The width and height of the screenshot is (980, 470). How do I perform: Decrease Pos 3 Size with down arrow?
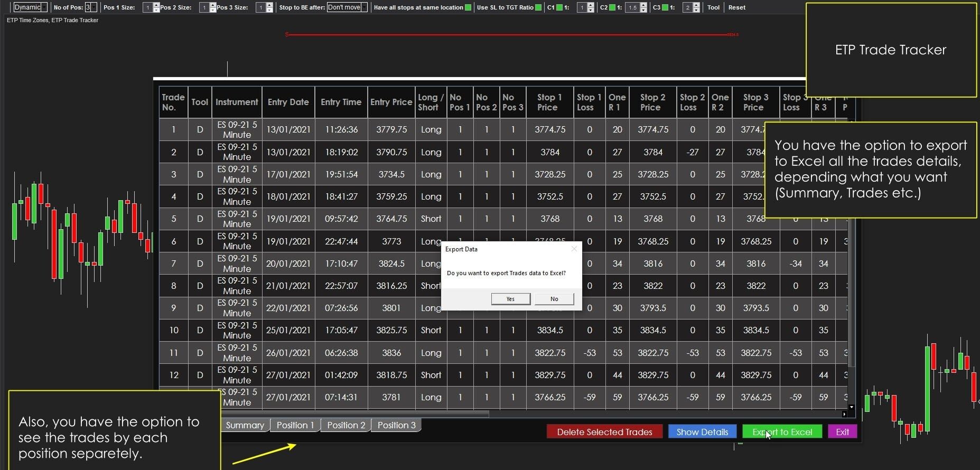[269, 10]
